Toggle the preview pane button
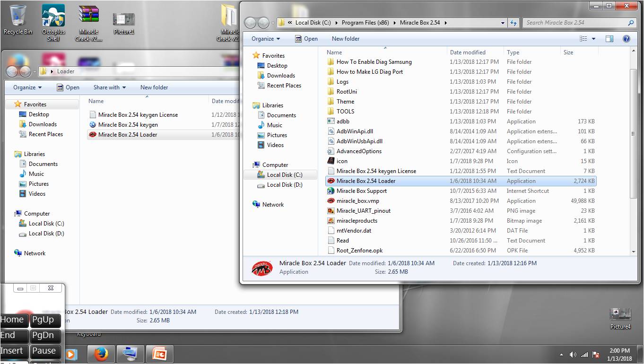 click(x=609, y=39)
